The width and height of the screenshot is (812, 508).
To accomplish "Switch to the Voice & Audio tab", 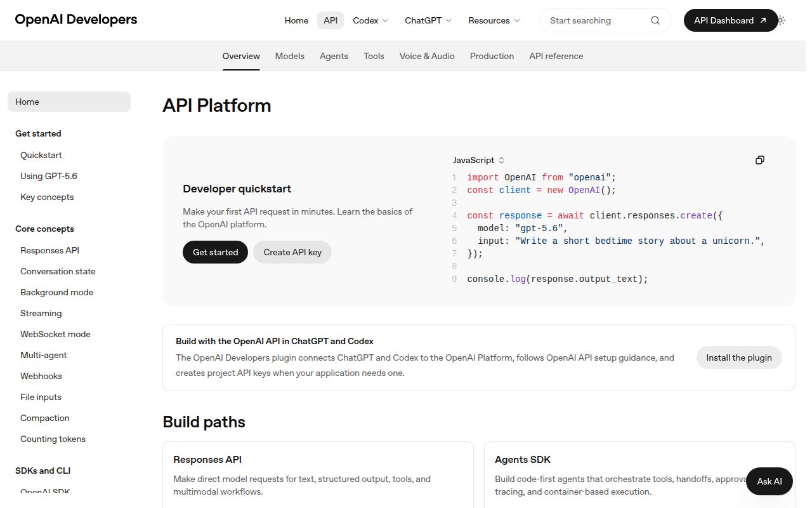I will click(x=427, y=56).
